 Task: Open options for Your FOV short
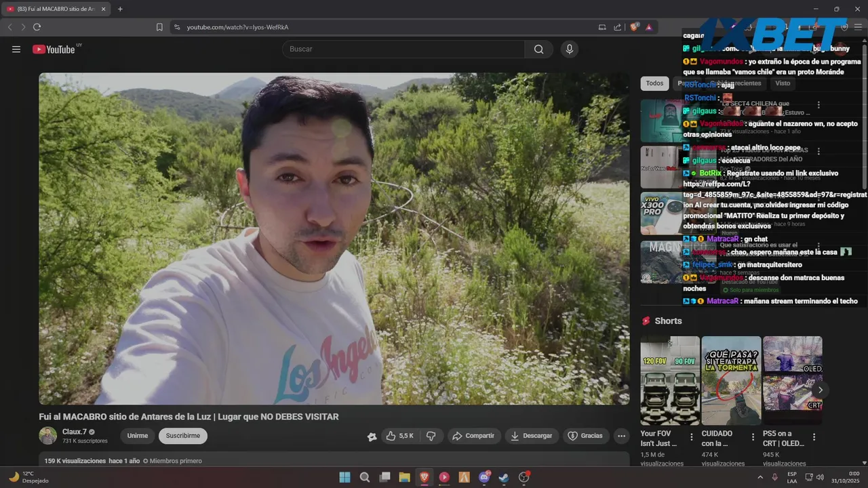coord(692,437)
